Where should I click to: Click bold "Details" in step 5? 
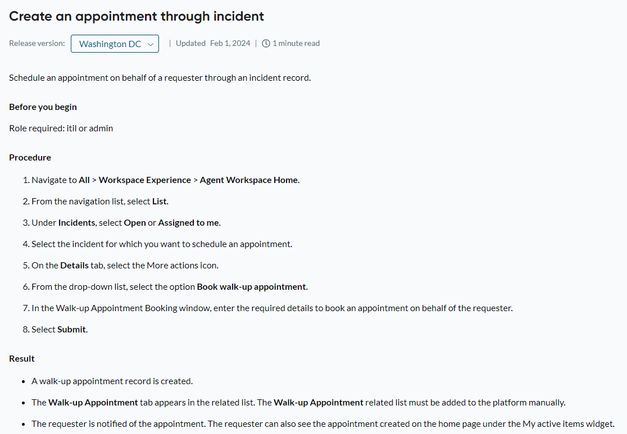[74, 265]
